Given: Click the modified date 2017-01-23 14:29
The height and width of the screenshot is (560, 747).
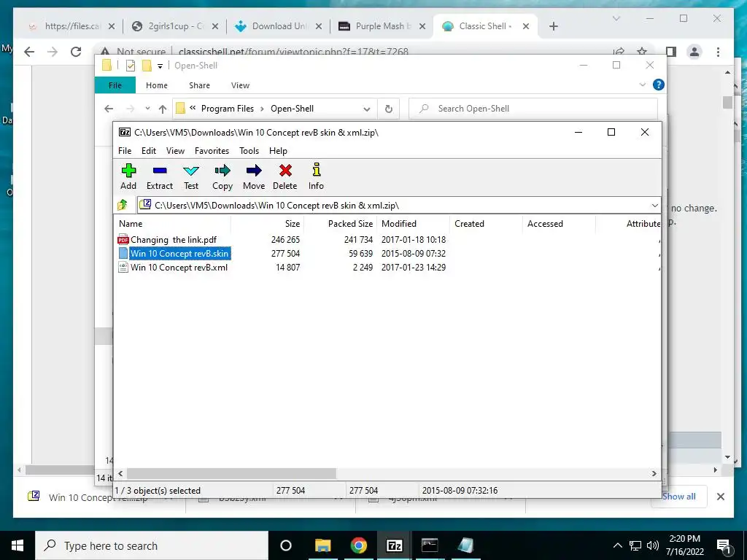Looking at the screenshot, I should (x=414, y=267).
